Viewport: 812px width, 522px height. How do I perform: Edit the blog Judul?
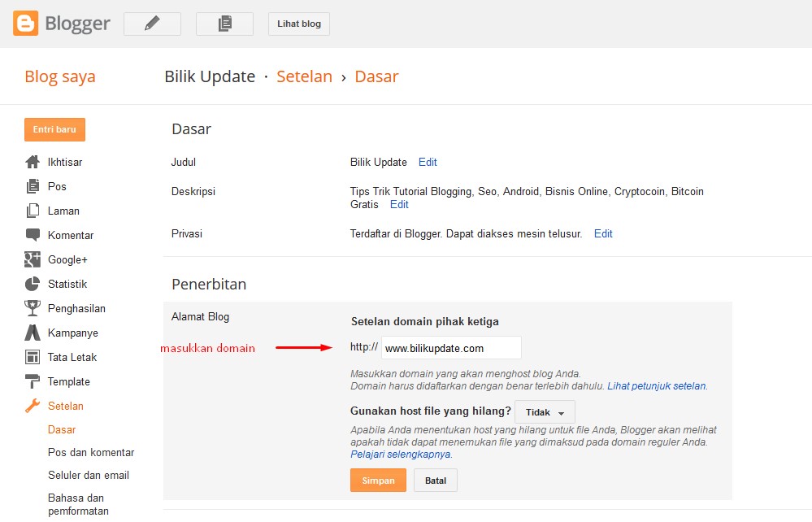[428, 162]
